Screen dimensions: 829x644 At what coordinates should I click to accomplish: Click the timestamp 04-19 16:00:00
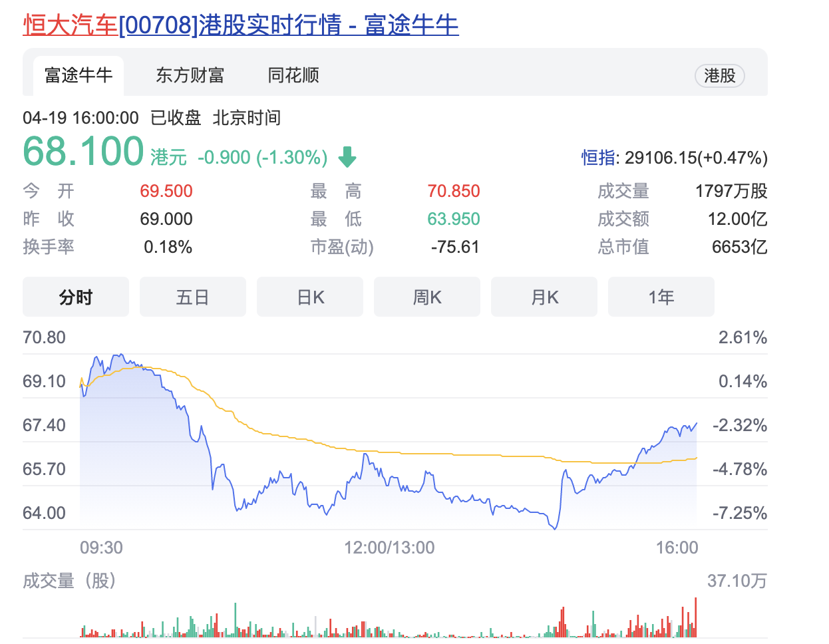click(x=81, y=118)
